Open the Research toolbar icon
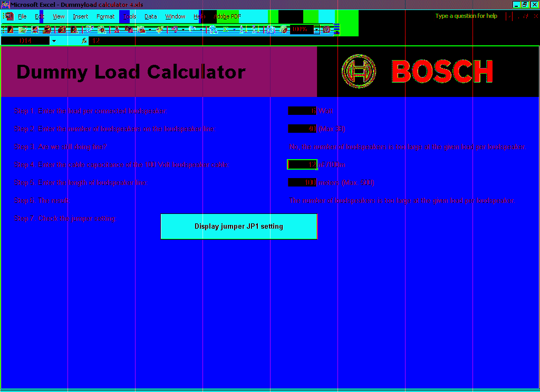This screenshot has height=392, width=540. point(102,30)
